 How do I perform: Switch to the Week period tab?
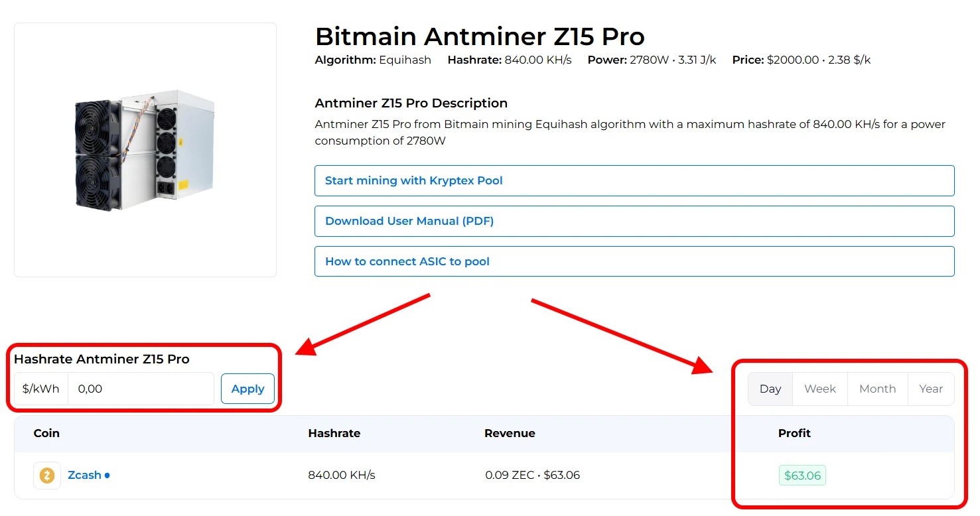(x=819, y=389)
